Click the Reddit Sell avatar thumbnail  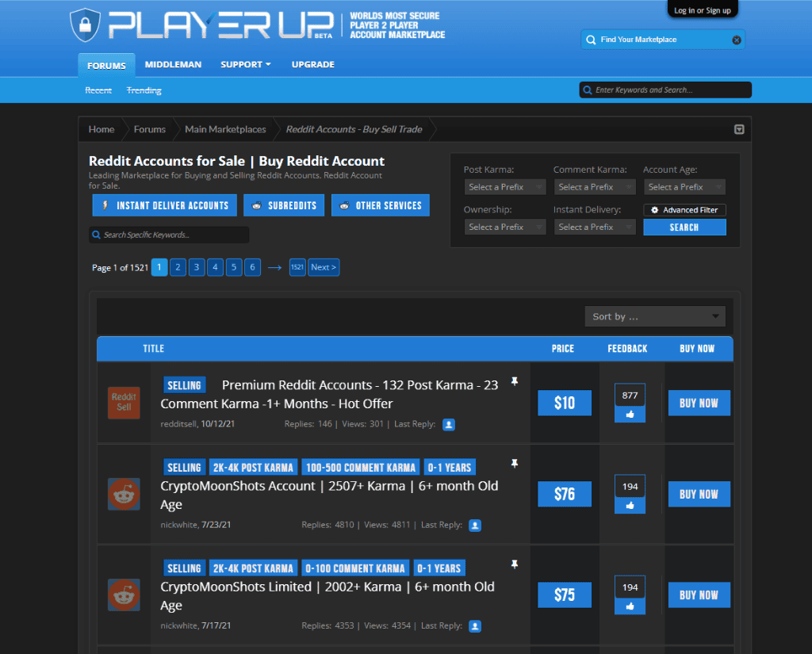point(124,403)
